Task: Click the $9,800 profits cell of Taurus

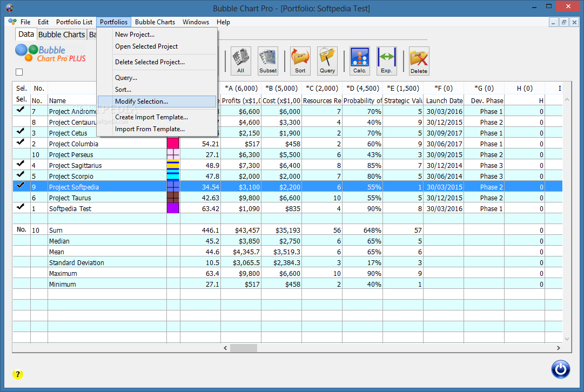Action: 241,198
